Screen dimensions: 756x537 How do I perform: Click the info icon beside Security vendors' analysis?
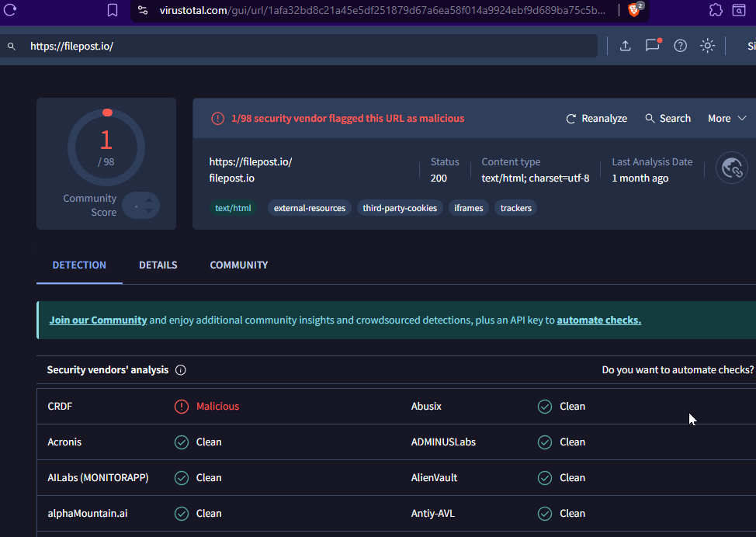point(181,370)
